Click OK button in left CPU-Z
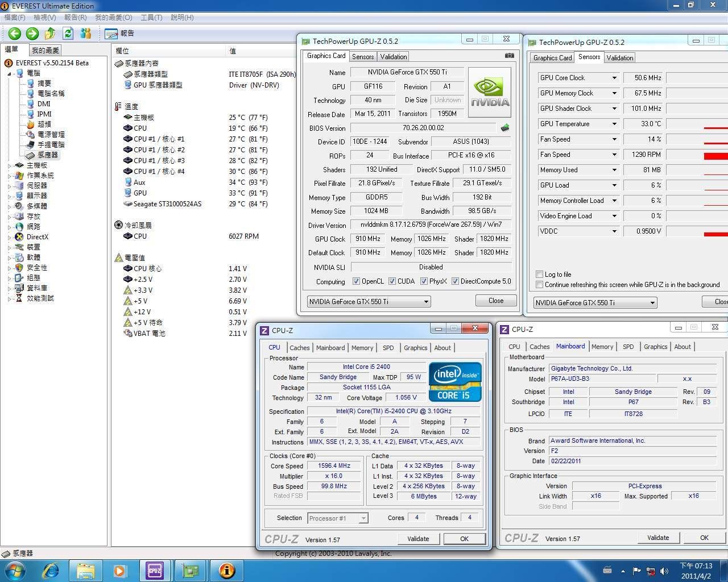This screenshot has height=582, width=728. (x=465, y=539)
